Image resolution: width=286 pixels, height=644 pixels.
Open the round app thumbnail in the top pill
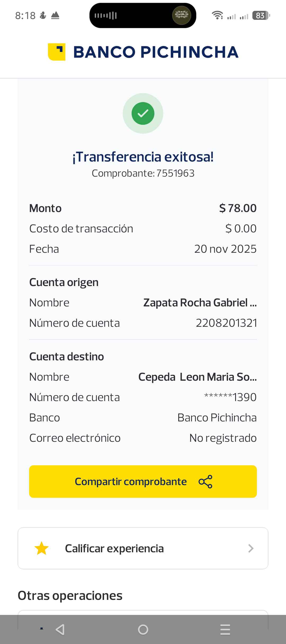pos(181,15)
